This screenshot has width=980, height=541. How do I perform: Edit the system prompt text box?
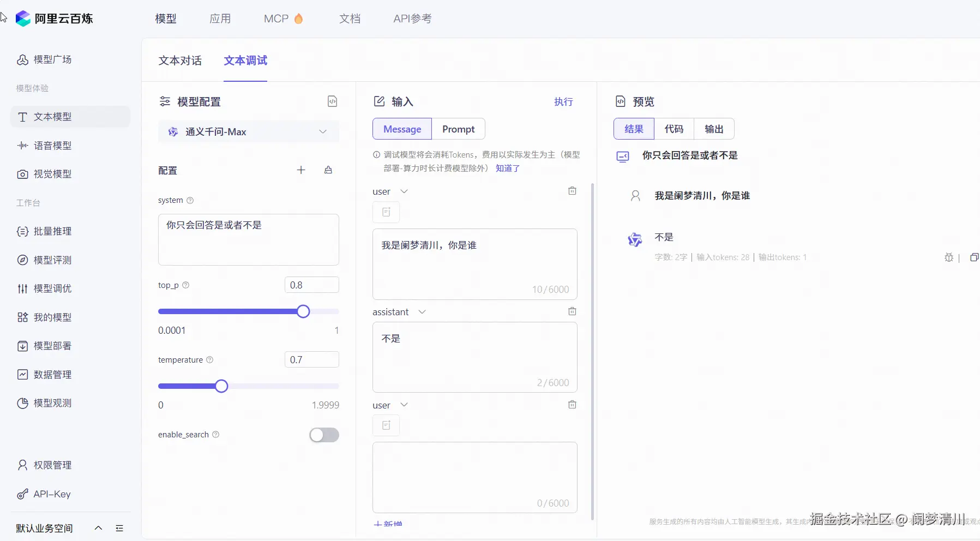(x=249, y=239)
